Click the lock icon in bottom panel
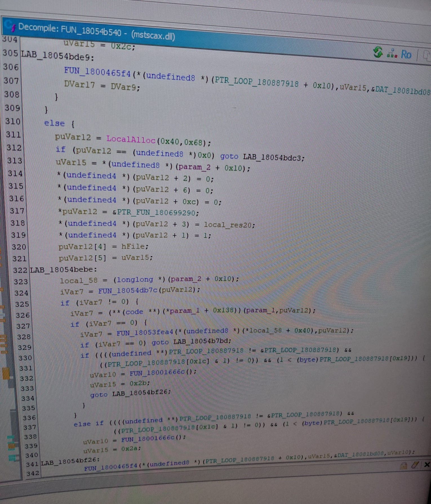 pos(403,466)
